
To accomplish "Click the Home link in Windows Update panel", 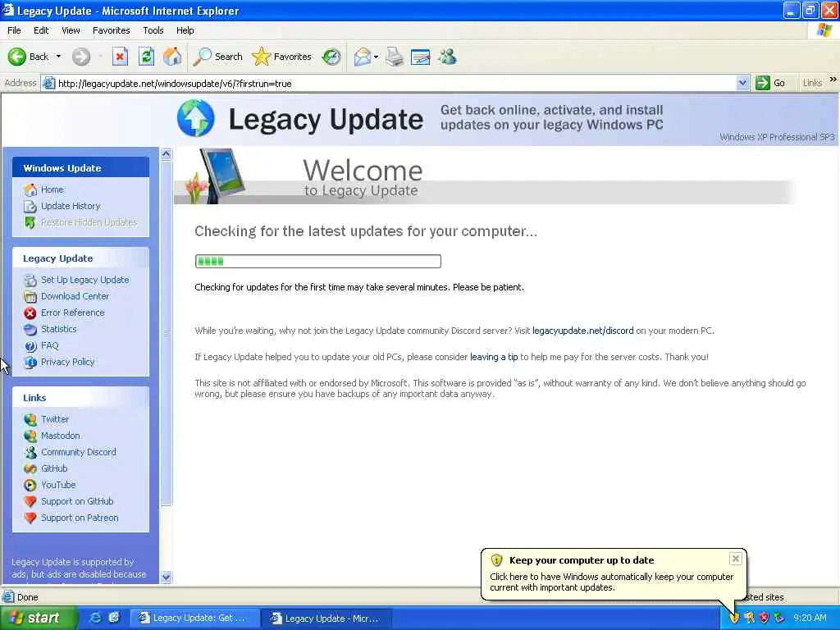I will click(52, 189).
